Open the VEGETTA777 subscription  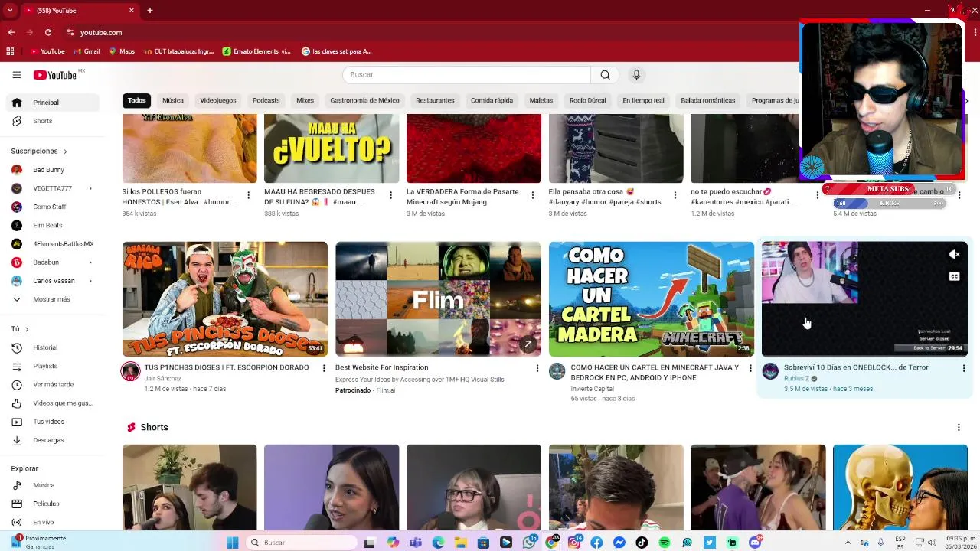tap(52, 188)
